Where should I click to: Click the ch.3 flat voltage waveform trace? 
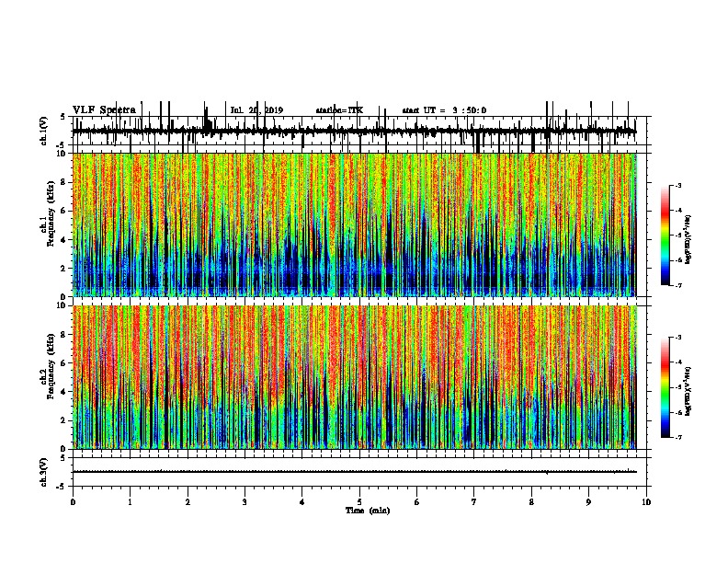(354, 472)
